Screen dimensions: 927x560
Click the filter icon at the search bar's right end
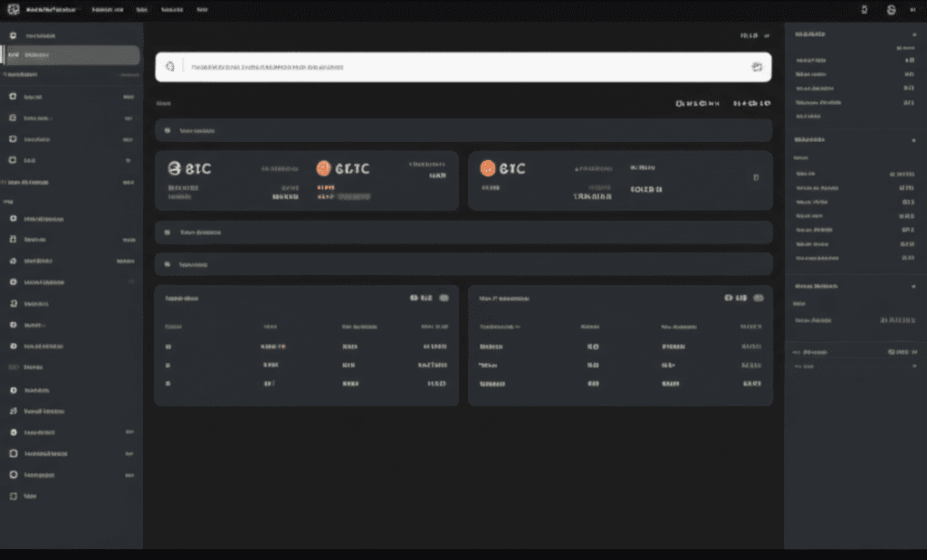(x=757, y=66)
